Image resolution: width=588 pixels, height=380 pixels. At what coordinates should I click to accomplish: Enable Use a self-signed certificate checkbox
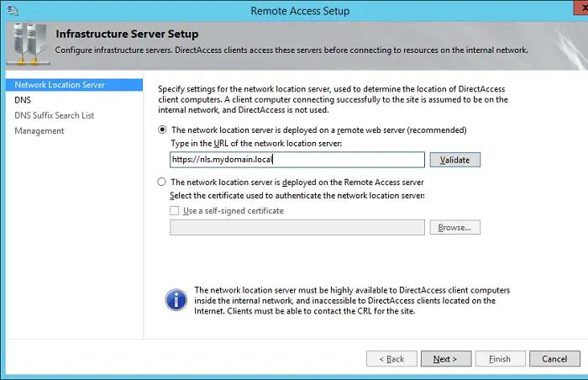click(x=175, y=210)
